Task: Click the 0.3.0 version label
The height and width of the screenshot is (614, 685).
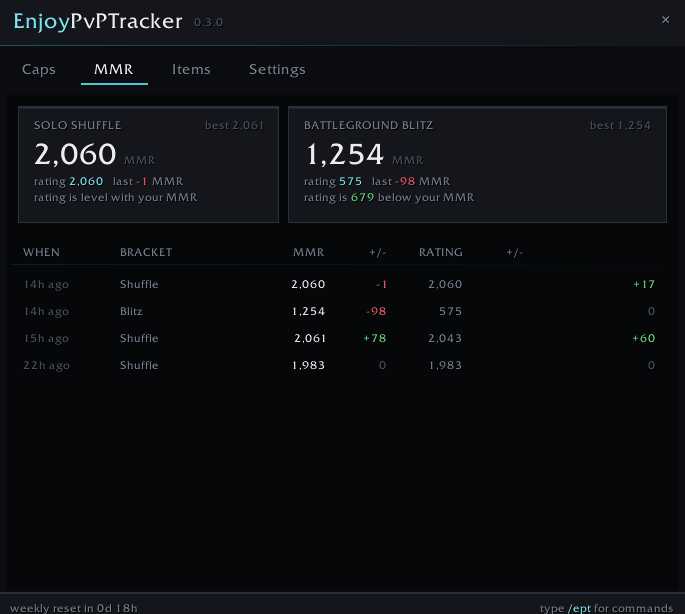Action: 208,22
